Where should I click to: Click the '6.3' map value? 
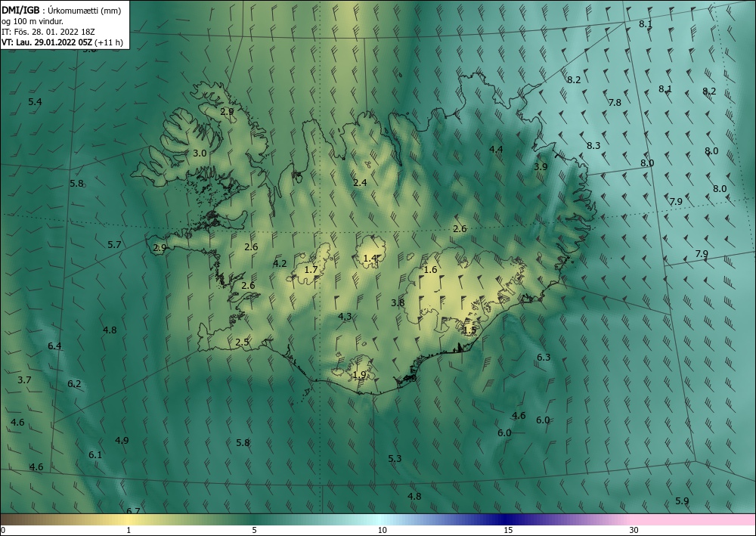coord(544,357)
